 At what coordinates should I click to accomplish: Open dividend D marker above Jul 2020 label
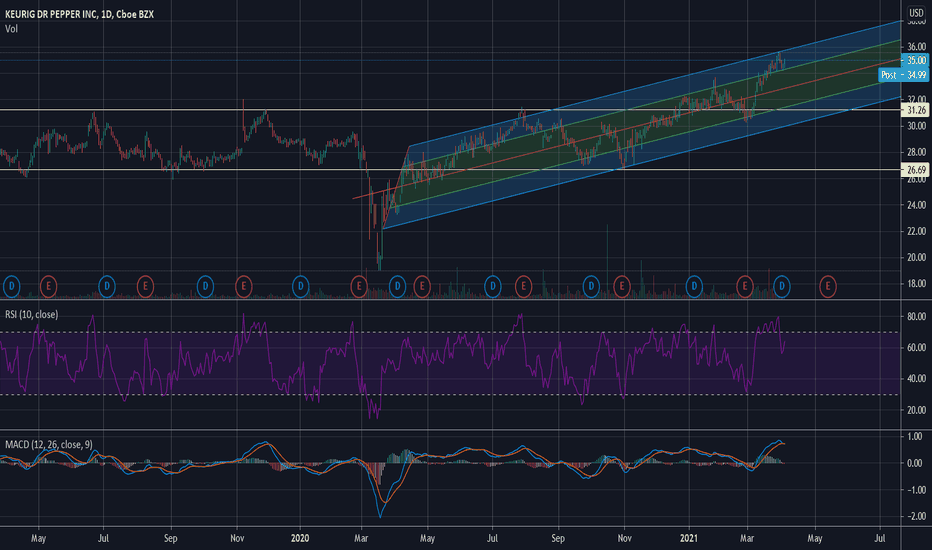[493, 287]
